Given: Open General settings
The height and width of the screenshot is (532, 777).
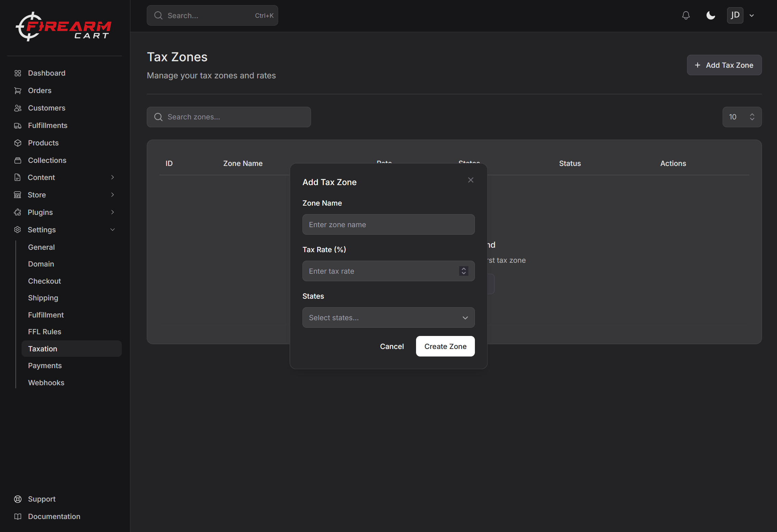Looking at the screenshot, I should coord(41,247).
